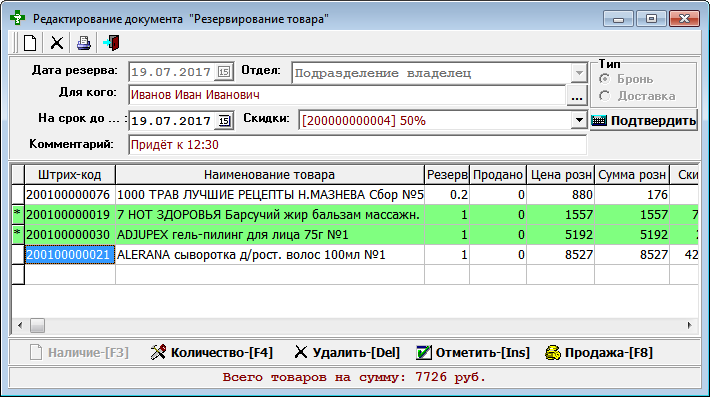The height and width of the screenshot is (397, 710).
Task: Click the Наличие-[F3] button
Action: 80,353
